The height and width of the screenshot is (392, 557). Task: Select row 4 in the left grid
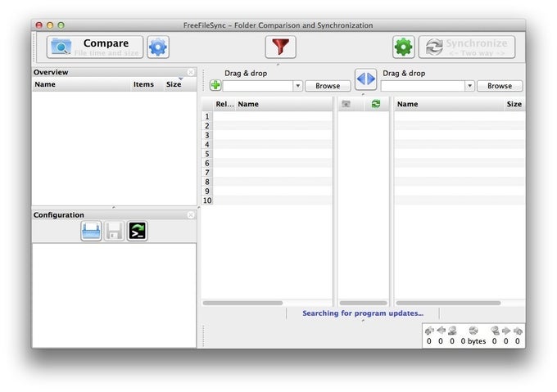[267, 144]
